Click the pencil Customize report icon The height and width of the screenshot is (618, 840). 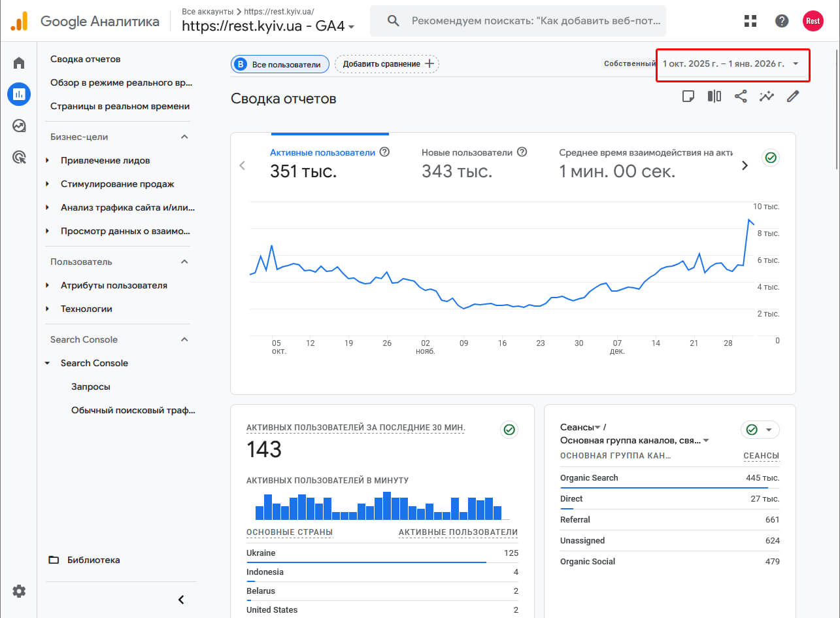click(793, 97)
